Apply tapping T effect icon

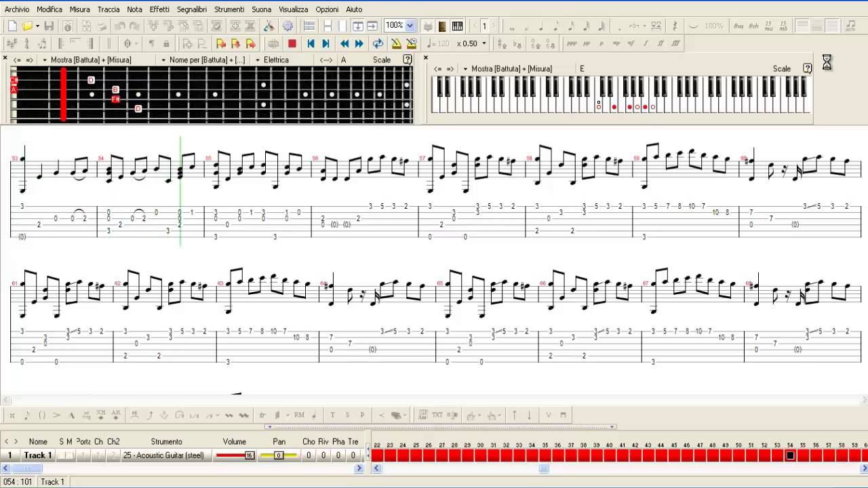pos(332,415)
